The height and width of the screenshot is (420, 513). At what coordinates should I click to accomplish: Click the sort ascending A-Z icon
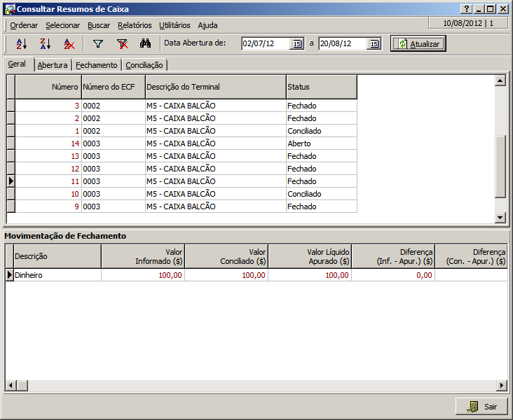(x=21, y=43)
